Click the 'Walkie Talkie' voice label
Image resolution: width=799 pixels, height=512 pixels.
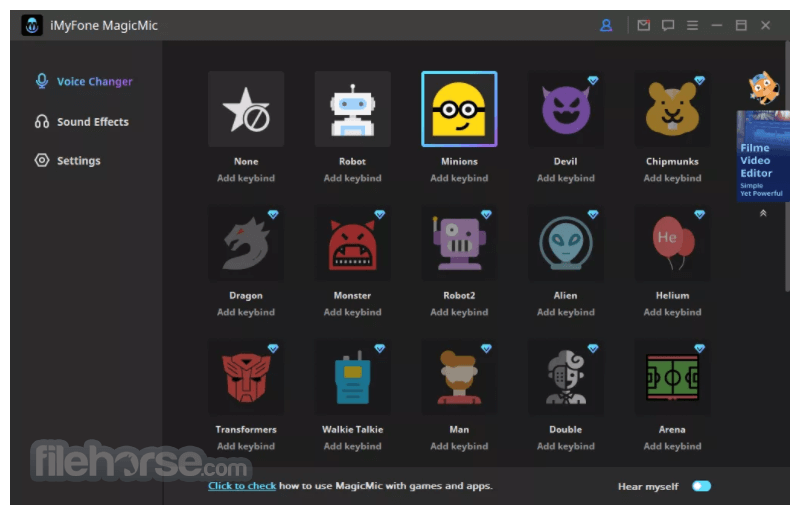tap(353, 429)
